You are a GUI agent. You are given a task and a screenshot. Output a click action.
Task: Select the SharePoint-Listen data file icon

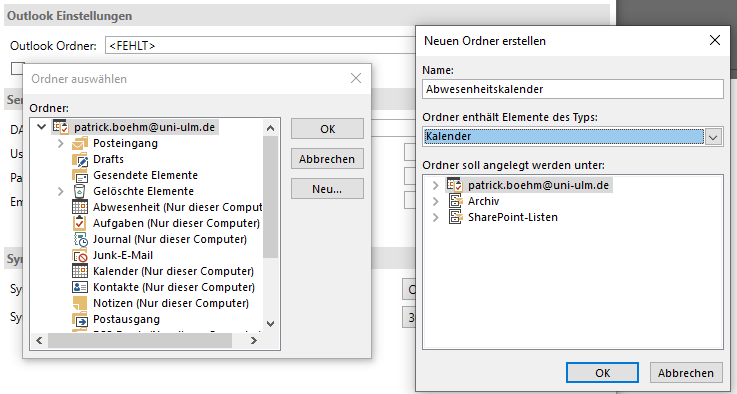click(x=455, y=217)
